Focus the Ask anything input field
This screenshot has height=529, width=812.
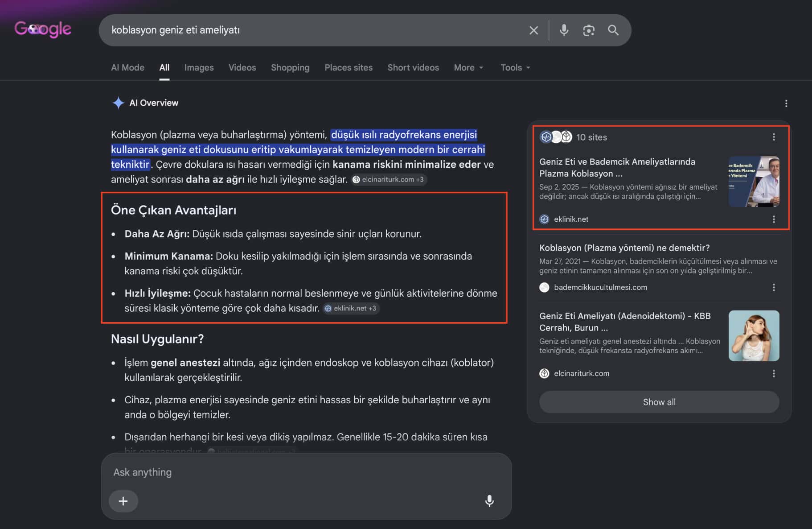(x=306, y=472)
